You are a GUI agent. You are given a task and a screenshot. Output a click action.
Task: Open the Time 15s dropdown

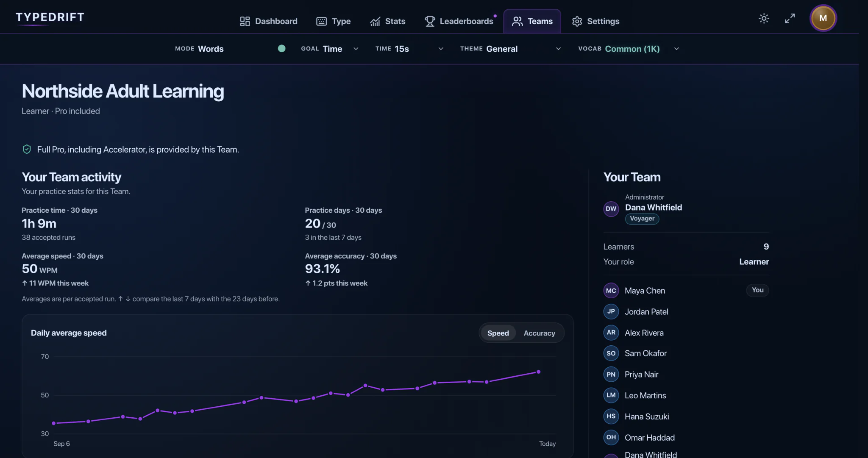[x=409, y=49]
